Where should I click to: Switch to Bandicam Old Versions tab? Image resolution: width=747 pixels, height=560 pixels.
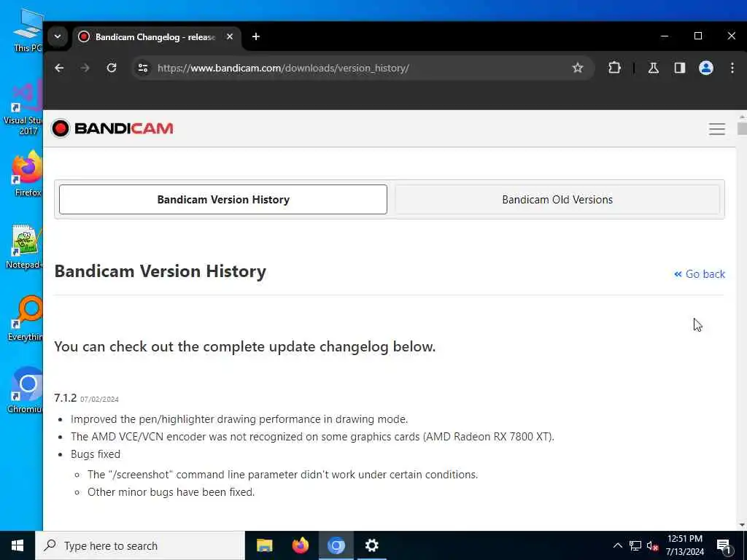(557, 200)
